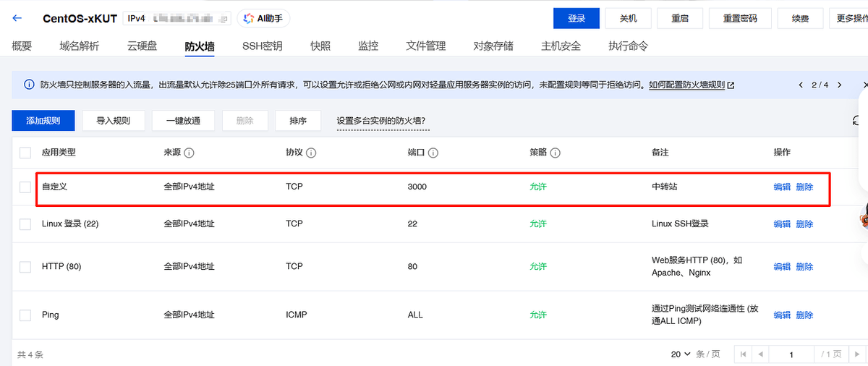The height and width of the screenshot is (366, 868).
Task: Edit the Linux 登录 (22) rule
Action: (782, 224)
